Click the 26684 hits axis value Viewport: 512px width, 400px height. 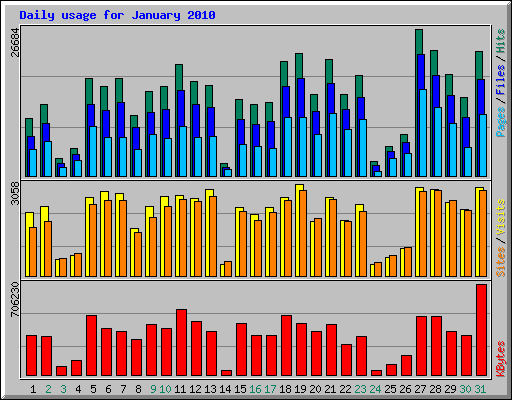15,42
